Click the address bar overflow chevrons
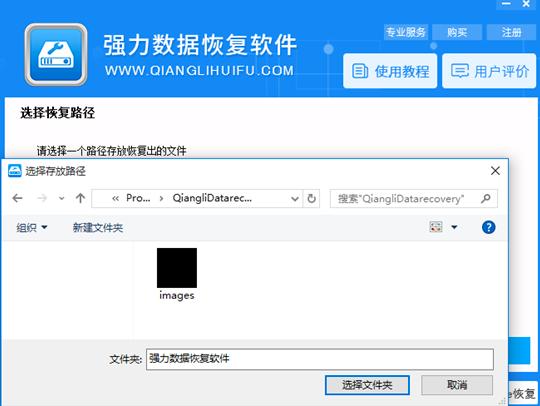Viewport: 540px width, 406px height. (x=116, y=198)
